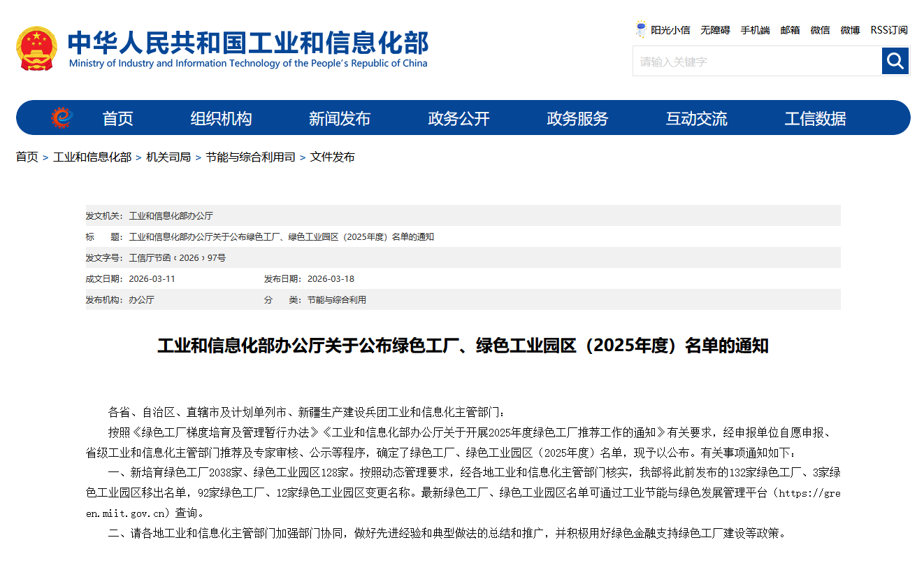Open 节能与综合利用司 in the breadcrumb
The width and height of the screenshot is (924, 568).
coord(249,157)
